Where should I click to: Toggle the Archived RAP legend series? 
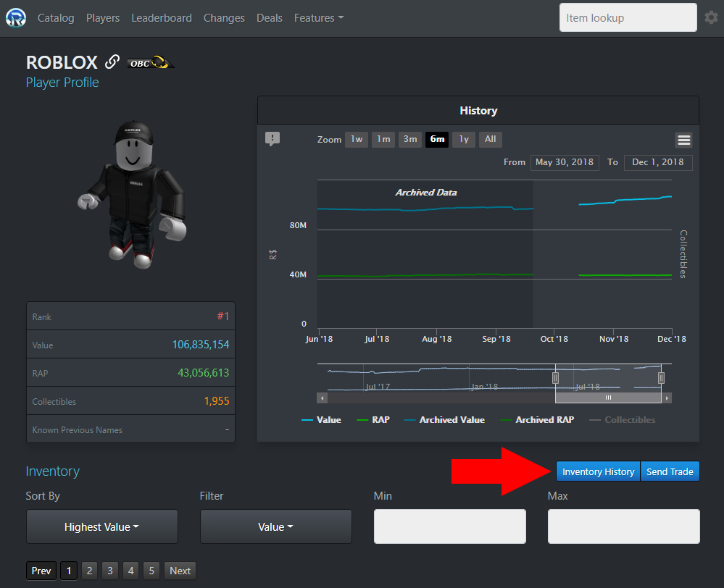click(538, 419)
